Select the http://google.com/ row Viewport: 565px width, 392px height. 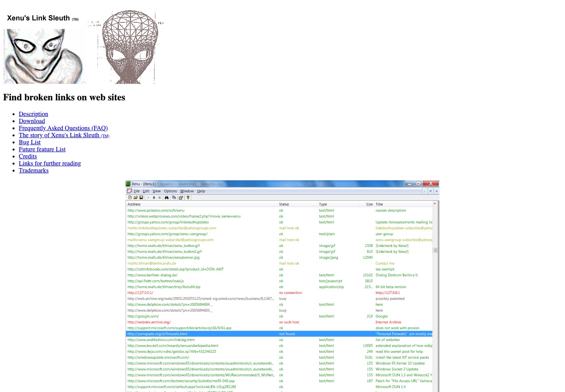pos(279,316)
